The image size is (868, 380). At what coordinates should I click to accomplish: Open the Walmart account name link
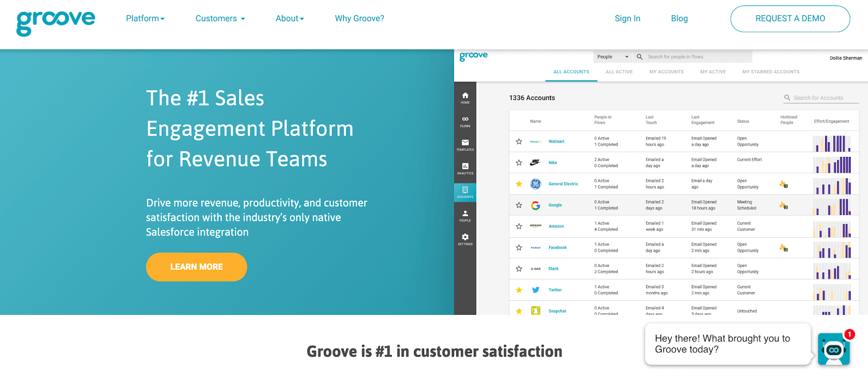[x=556, y=142]
